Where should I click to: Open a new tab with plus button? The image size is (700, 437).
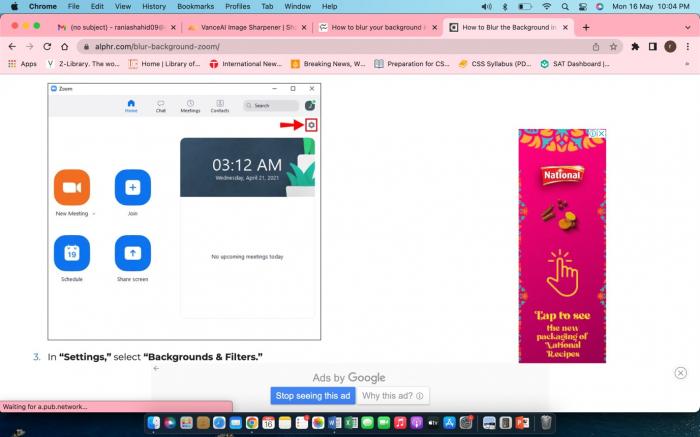point(586,27)
